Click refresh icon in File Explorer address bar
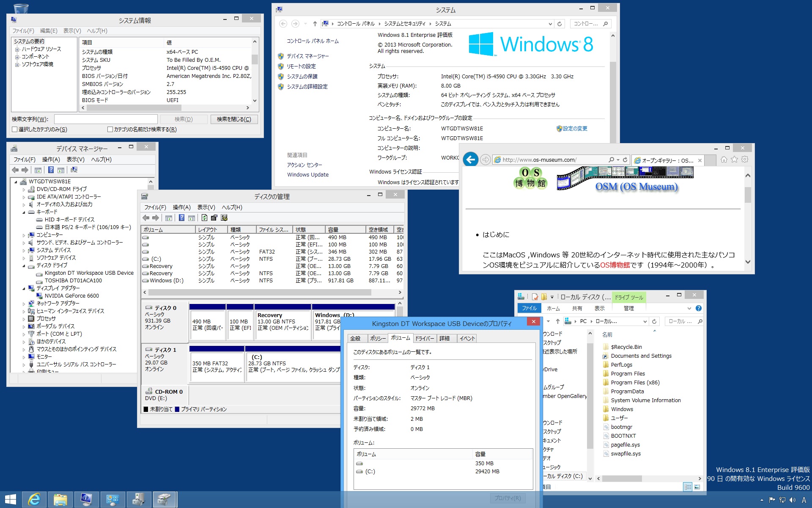Screen dimensions: 812x508 [654, 321]
